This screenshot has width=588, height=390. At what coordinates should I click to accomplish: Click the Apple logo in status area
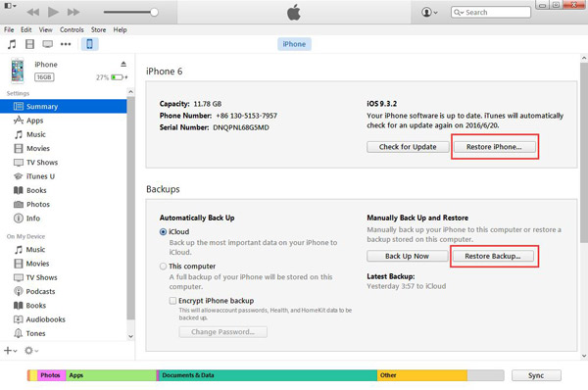(x=294, y=13)
